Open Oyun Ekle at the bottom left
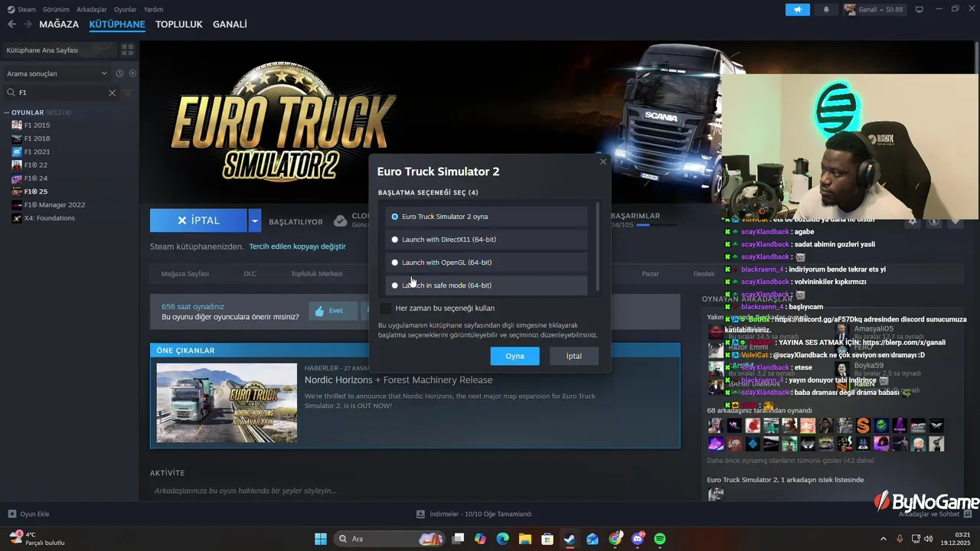 [x=28, y=514]
